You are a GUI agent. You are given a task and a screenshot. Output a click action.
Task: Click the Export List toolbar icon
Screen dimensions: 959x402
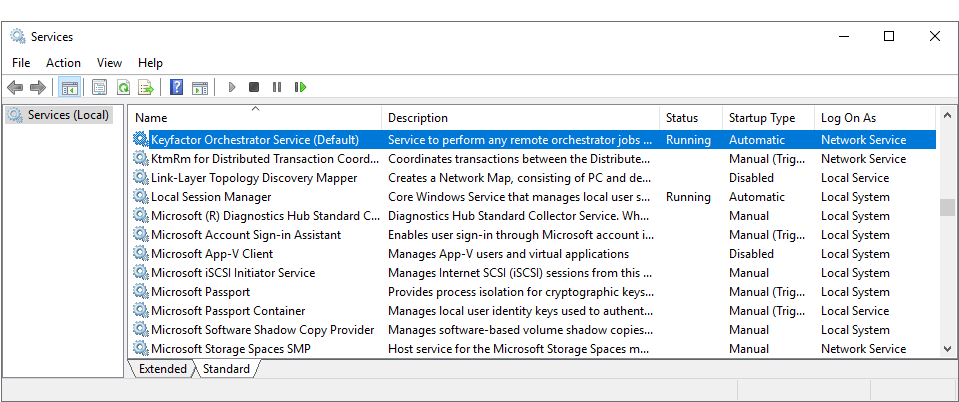(146, 88)
